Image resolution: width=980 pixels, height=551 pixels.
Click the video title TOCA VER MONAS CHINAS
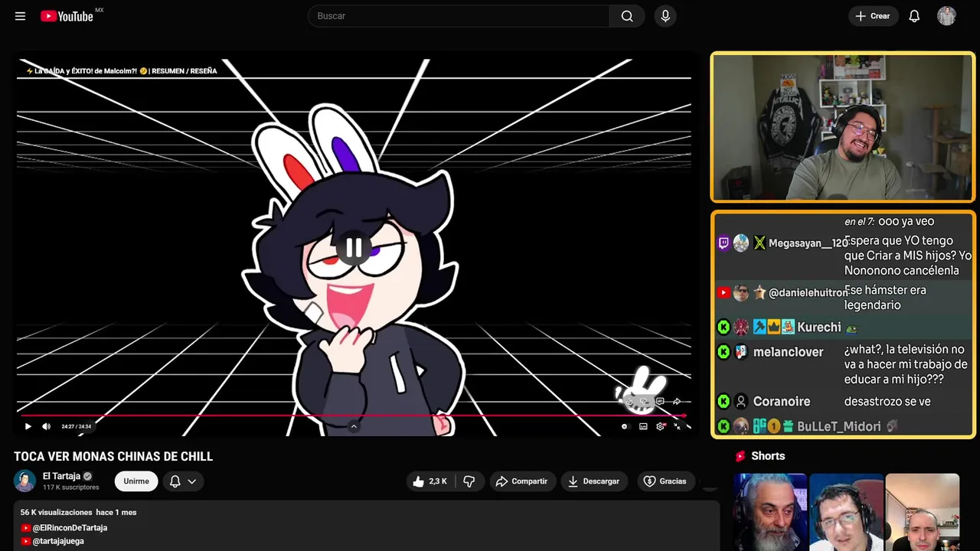click(x=113, y=456)
